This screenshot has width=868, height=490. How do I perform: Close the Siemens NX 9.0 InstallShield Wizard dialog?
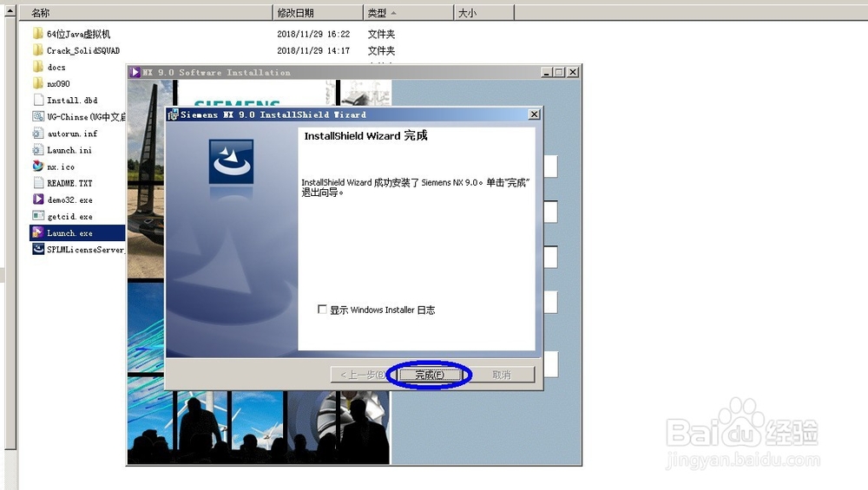tap(534, 114)
